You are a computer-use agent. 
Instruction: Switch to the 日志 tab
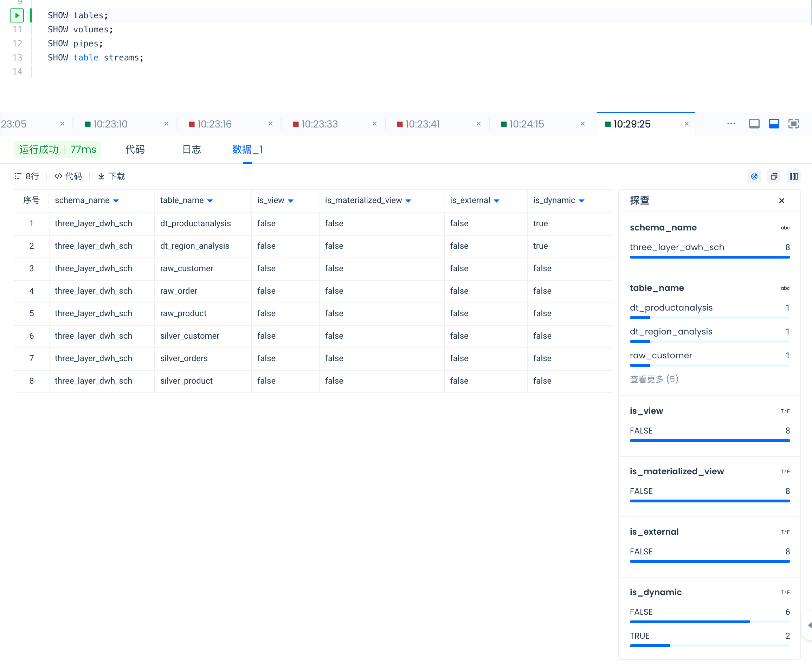pyautogui.click(x=191, y=150)
